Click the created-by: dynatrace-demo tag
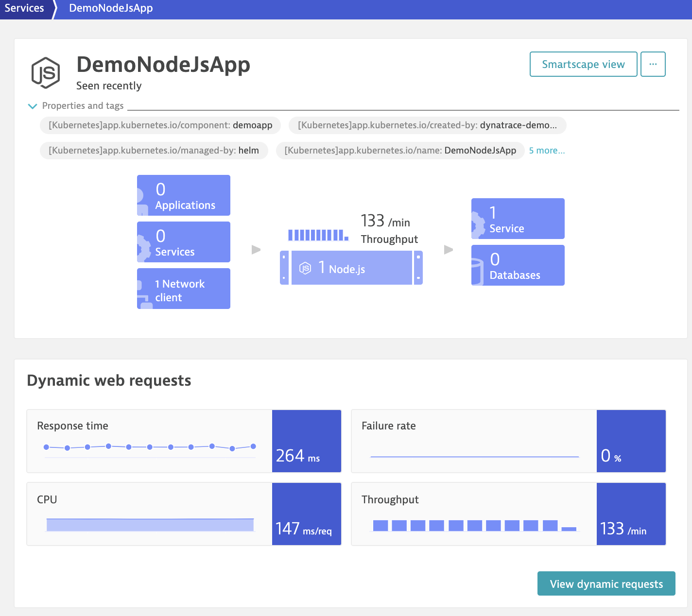Viewport: 692px width, 616px height. tap(427, 125)
